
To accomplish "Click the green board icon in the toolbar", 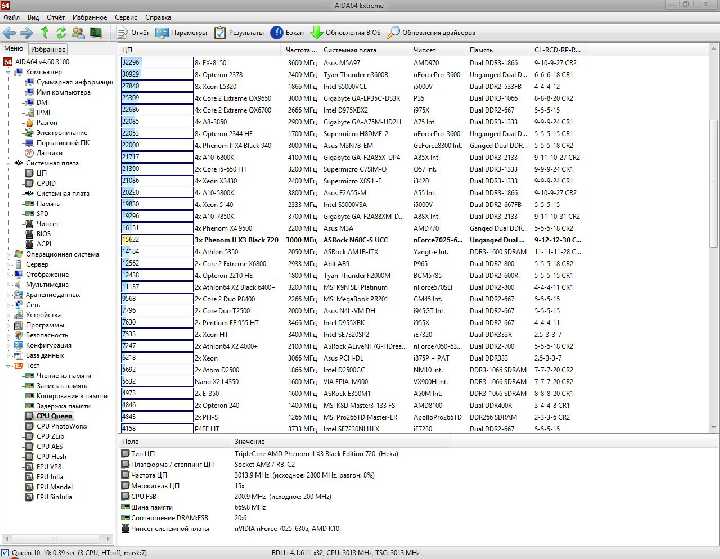I will (x=96, y=33).
